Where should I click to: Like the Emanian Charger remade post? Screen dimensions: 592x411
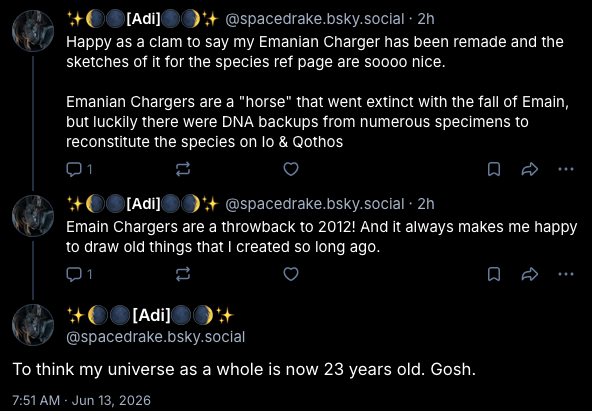(x=291, y=169)
